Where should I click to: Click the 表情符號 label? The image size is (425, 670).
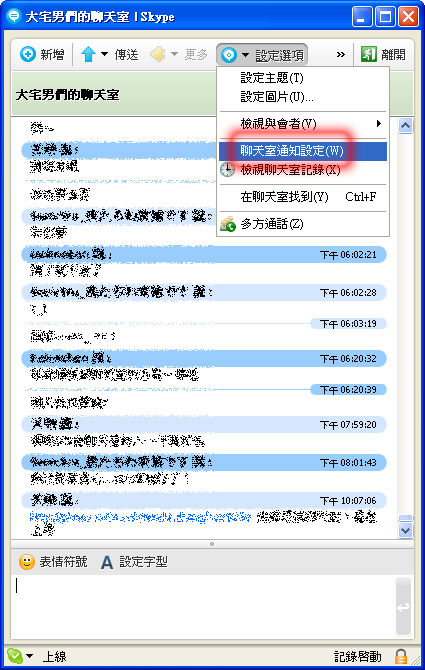click(63, 561)
